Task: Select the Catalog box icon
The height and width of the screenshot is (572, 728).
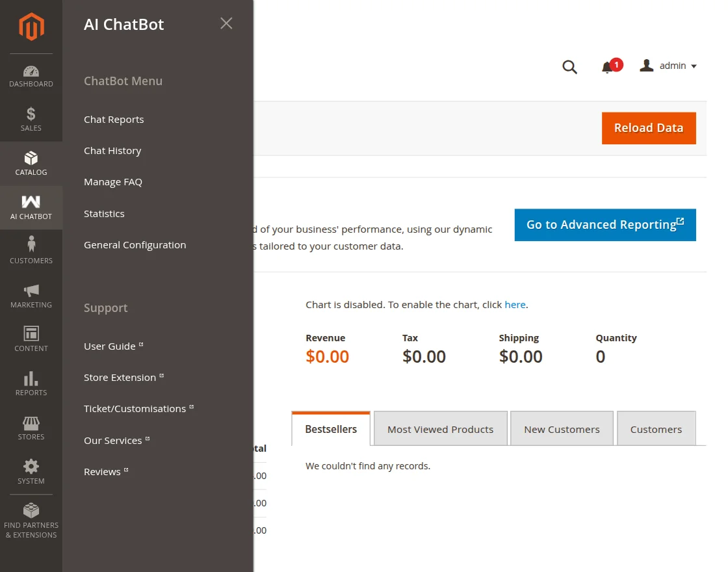Action: 31,159
